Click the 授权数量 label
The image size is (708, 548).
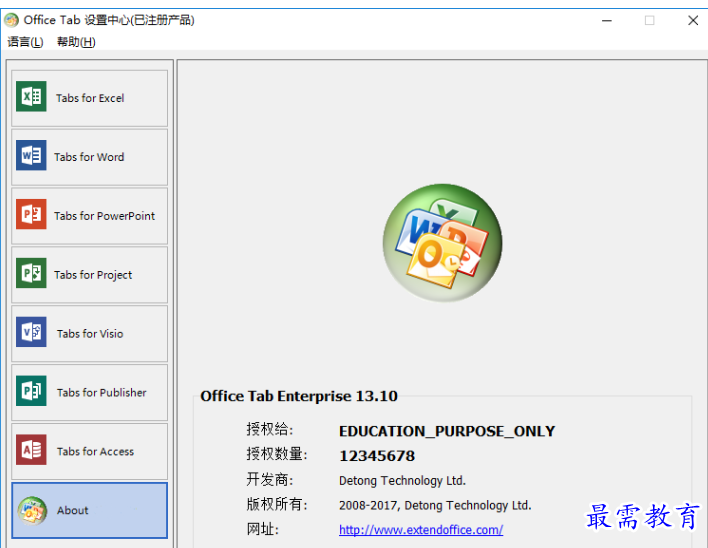click(x=277, y=454)
